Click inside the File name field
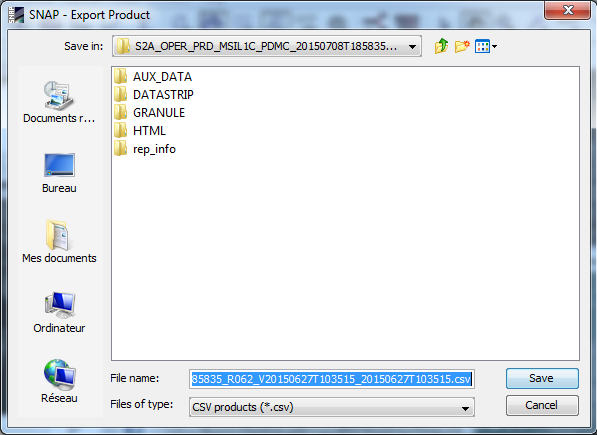Screen dimensions: 597x435 pyautogui.click(x=332, y=379)
